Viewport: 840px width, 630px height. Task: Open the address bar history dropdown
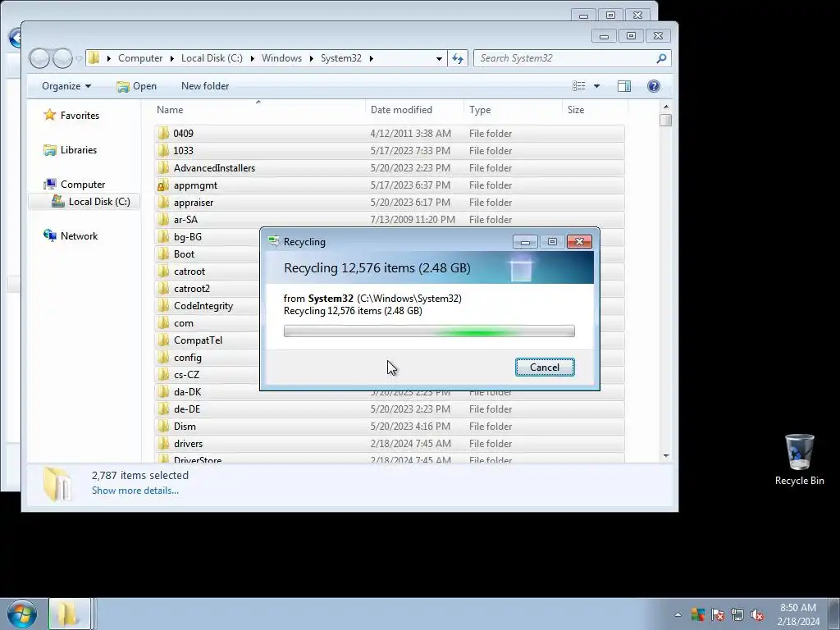[439, 58]
